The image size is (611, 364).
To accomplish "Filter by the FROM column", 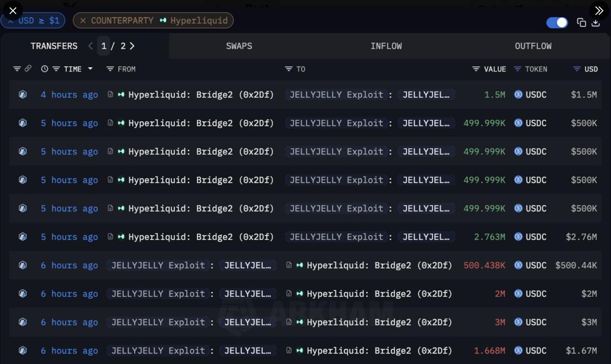I will point(110,69).
